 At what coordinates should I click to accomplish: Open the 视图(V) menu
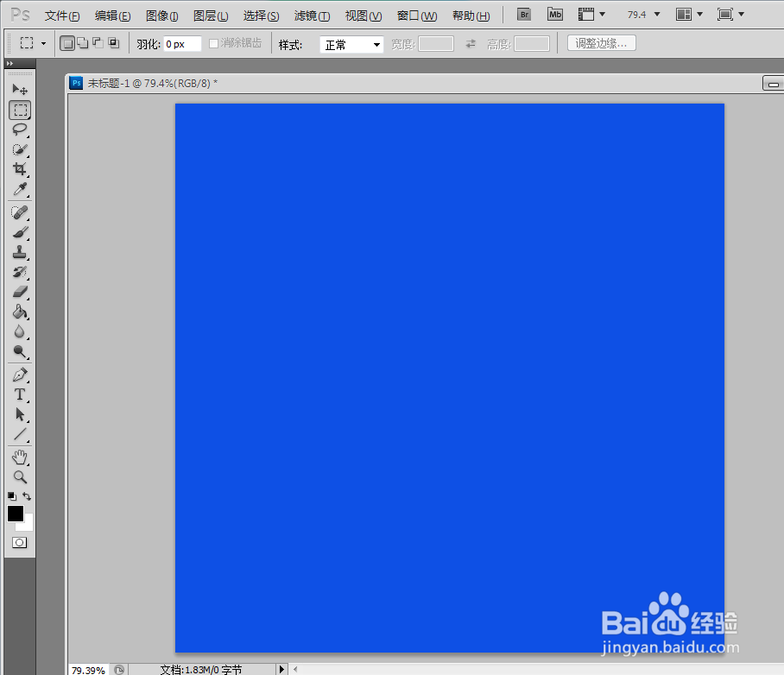364,16
